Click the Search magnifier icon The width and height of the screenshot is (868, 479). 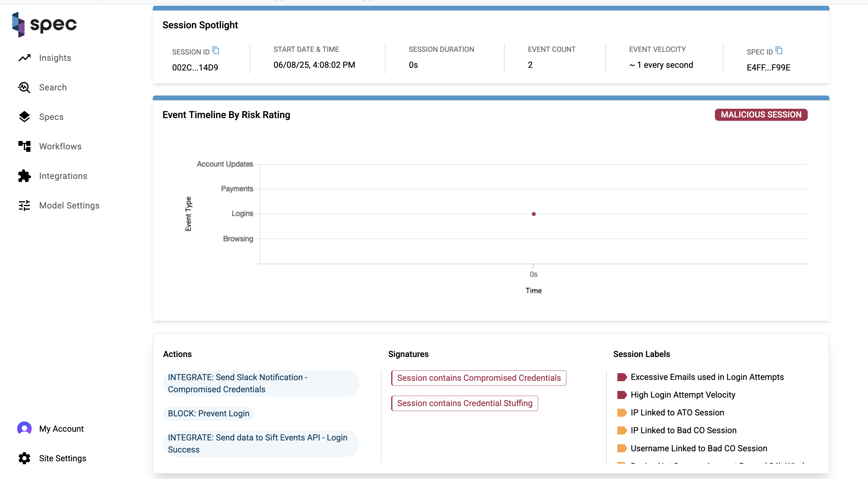coord(24,87)
